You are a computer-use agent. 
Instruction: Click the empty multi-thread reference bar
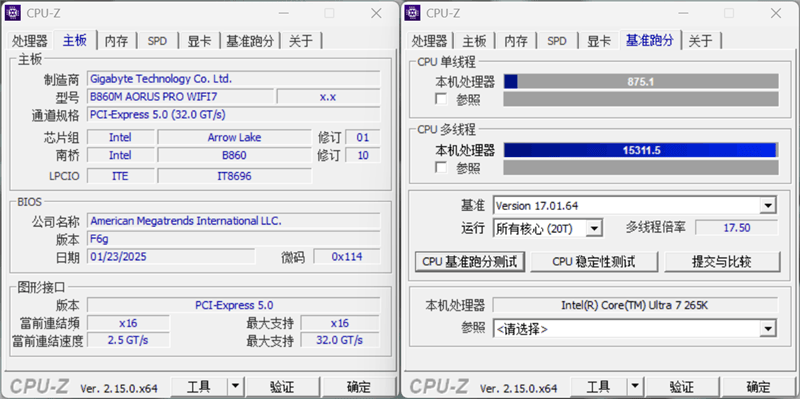point(641,167)
